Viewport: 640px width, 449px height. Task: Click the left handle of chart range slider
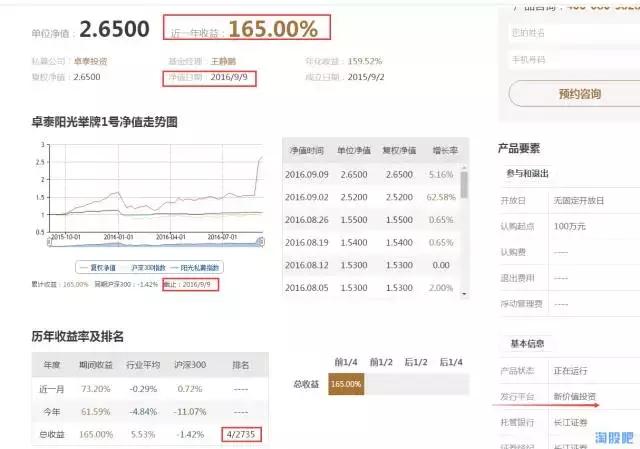[x=50, y=242]
